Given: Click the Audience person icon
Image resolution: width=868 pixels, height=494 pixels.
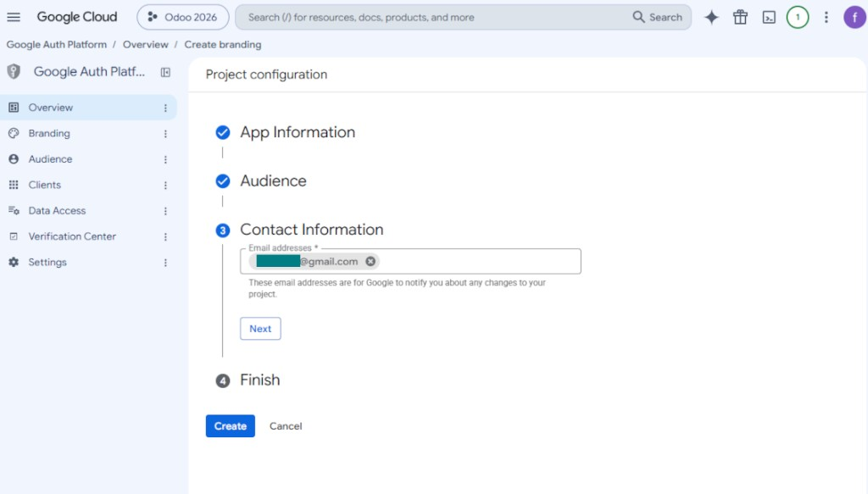Looking at the screenshot, I should click(x=14, y=158).
